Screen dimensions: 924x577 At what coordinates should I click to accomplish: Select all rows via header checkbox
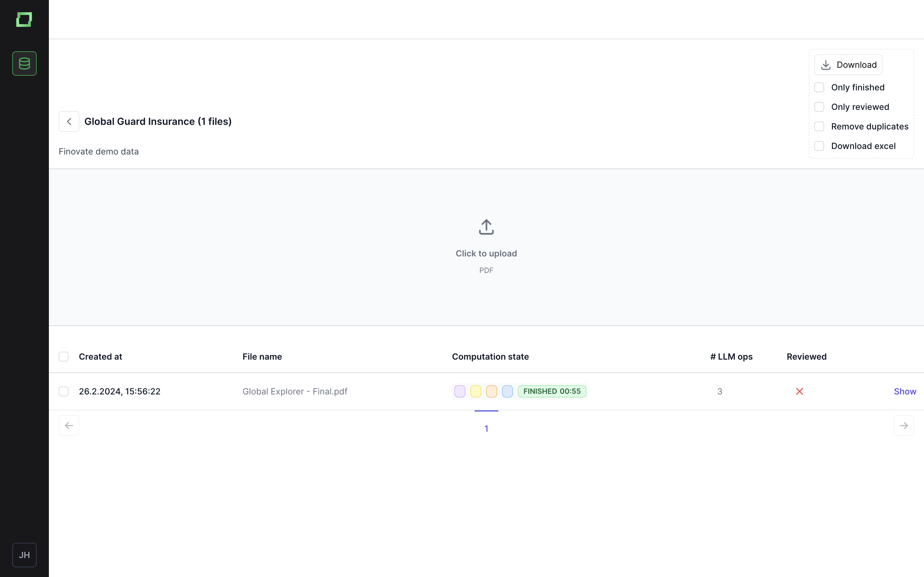[x=63, y=357]
